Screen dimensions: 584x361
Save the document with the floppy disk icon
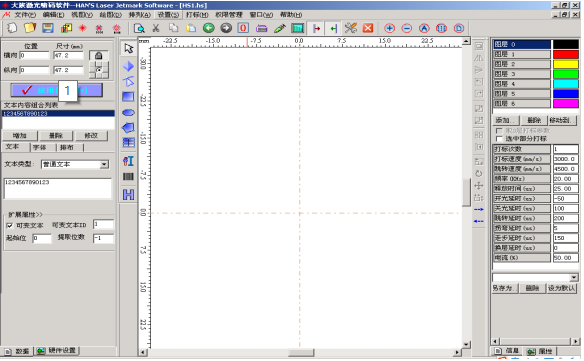tap(48, 28)
